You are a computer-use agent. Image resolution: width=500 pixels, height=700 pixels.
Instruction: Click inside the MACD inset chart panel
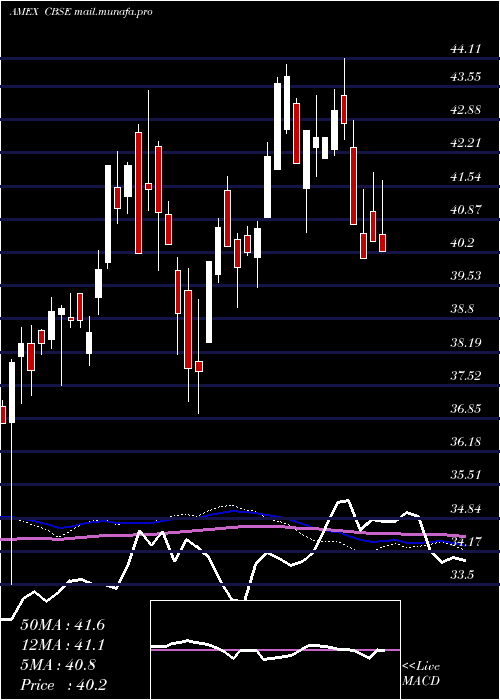275,650
